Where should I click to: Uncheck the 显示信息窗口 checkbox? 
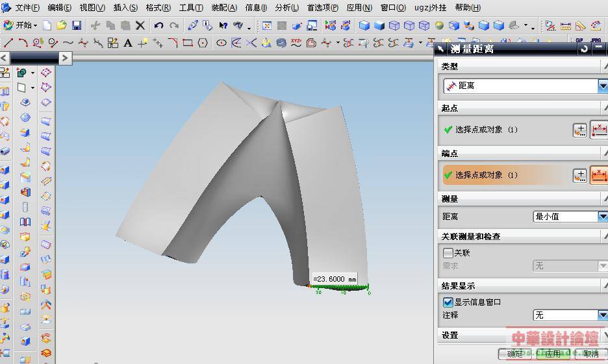[448, 302]
